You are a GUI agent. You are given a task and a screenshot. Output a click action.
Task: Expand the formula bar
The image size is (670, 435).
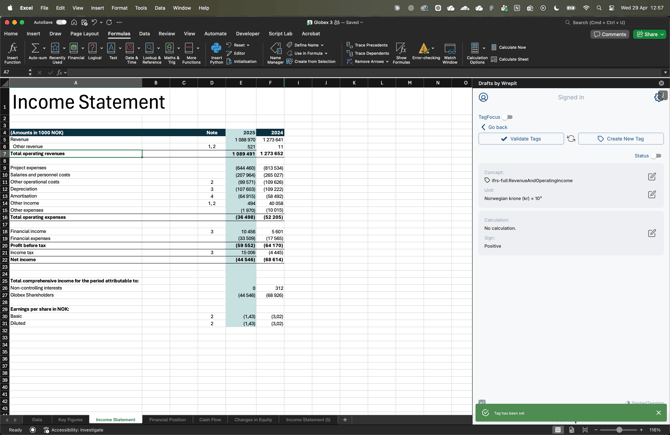pyautogui.click(x=665, y=72)
